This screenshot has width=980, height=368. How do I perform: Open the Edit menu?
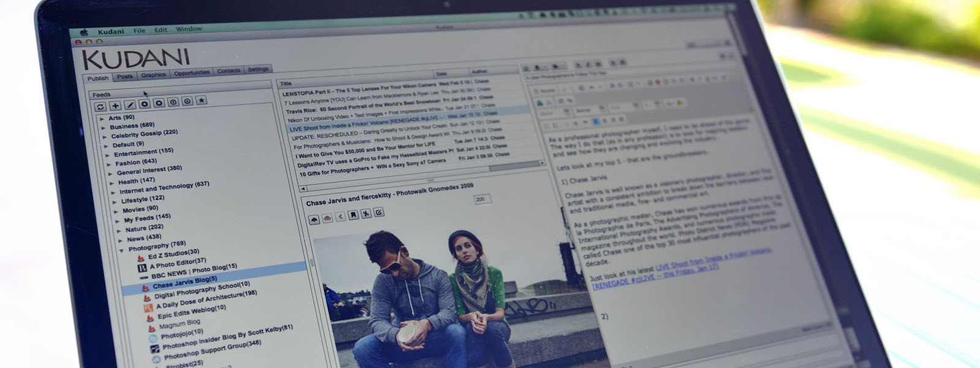coord(161,30)
